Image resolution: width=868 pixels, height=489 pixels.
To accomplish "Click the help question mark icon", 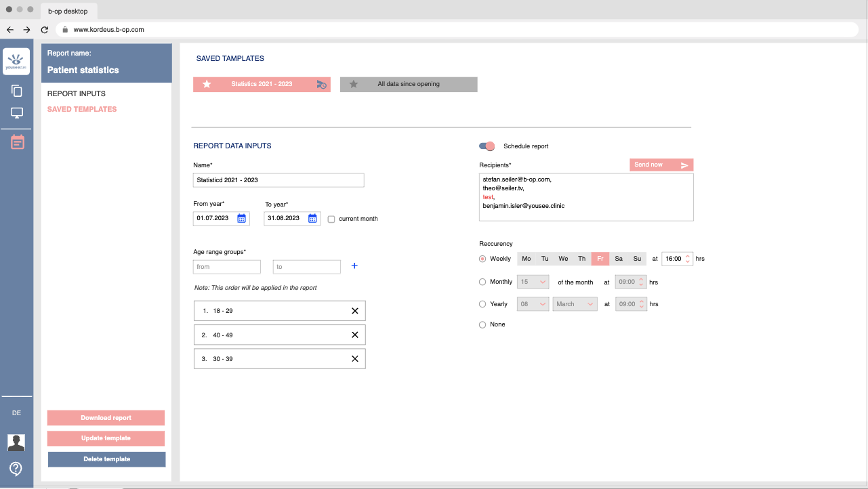I will tap(16, 469).
